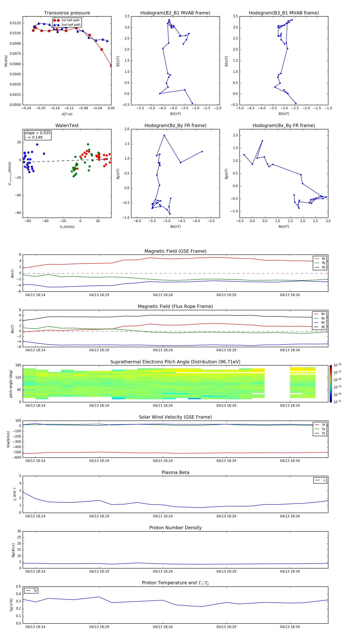Select the "Bx'" legend label in Flux Rope plot
The height and width of the screenshot is (644, 351).
tap(323, 314)
